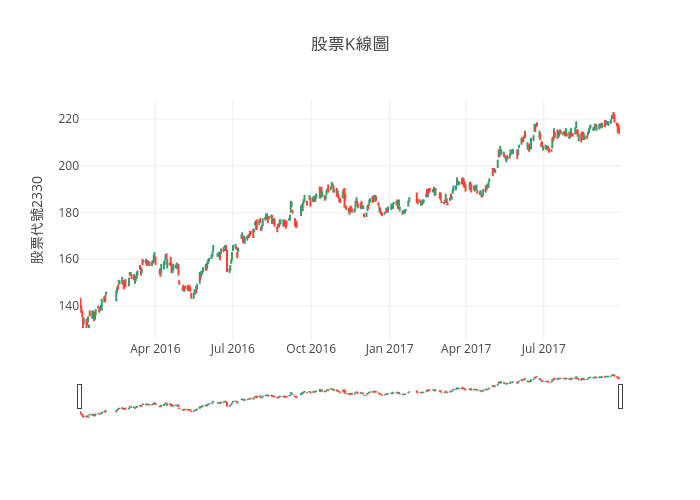This screenshot has height=500, width=700.
Task: Grab the left range slider handle
Action: tap(80, 396)
